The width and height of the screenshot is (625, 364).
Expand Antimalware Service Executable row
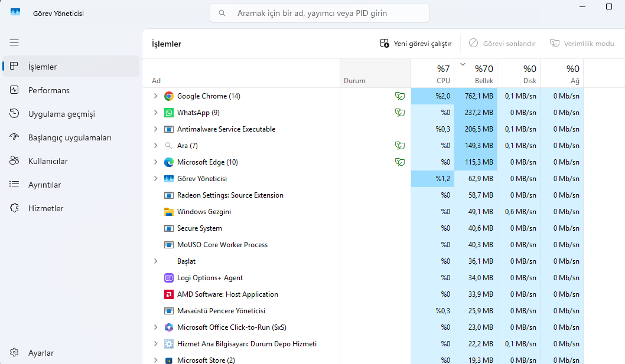[x=155, y=129]
